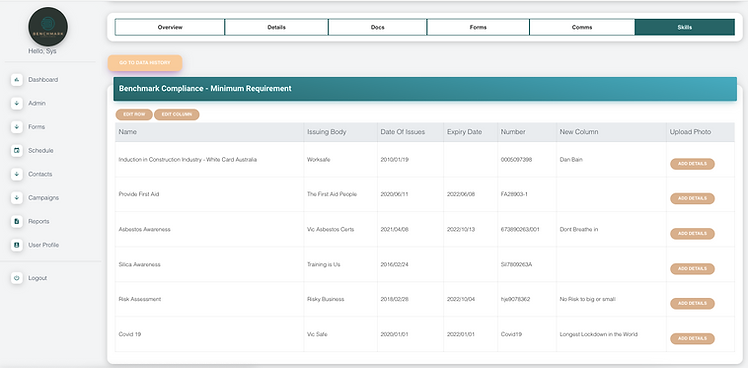Image resolution: width=748 pixels, height=368 pixels.
Task: Expand the Forms arrow icon in sidebar
Action: click(x=17, y=127)
